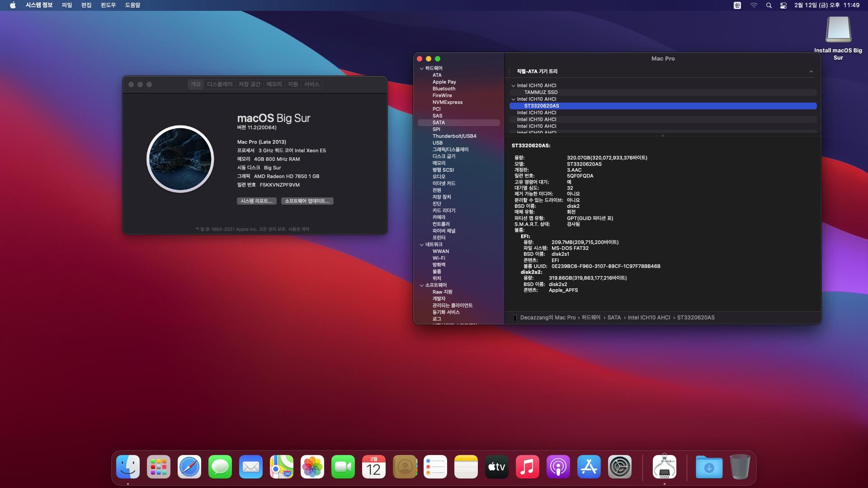This screenshot has width=868, height=488.
Task: Collapse the 네트워크 section in sidebar
Action: 421,245
